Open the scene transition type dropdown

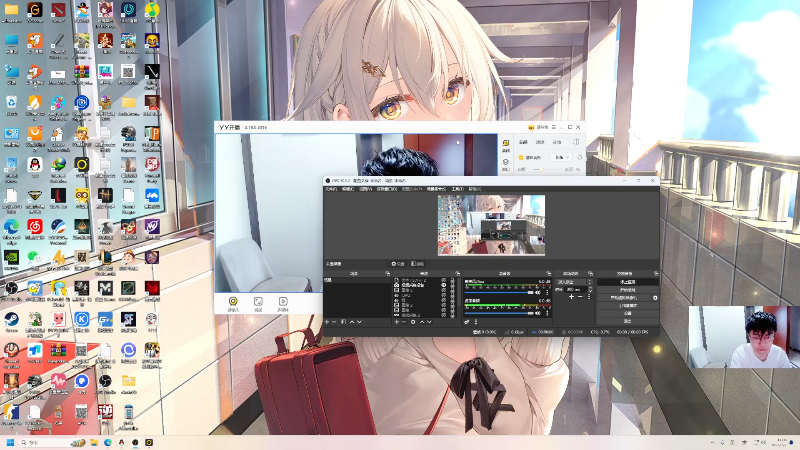(x=572, y=282)
